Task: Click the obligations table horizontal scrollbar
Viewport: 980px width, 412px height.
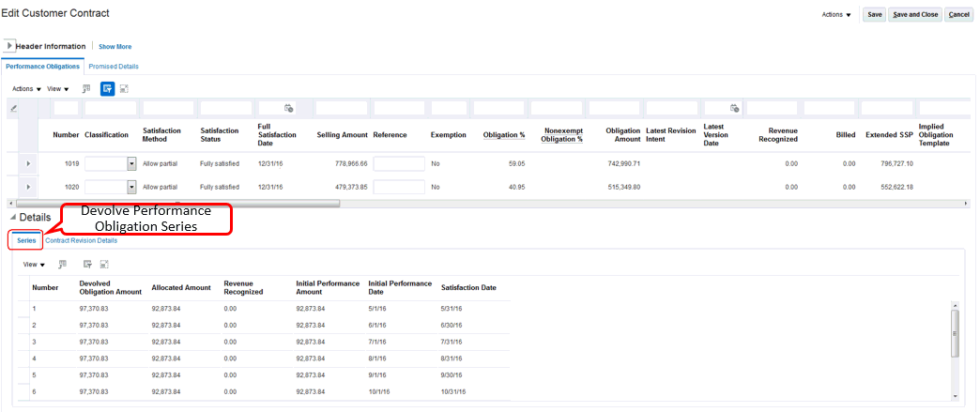Action: pyautogui.click(x=177, y=204)
